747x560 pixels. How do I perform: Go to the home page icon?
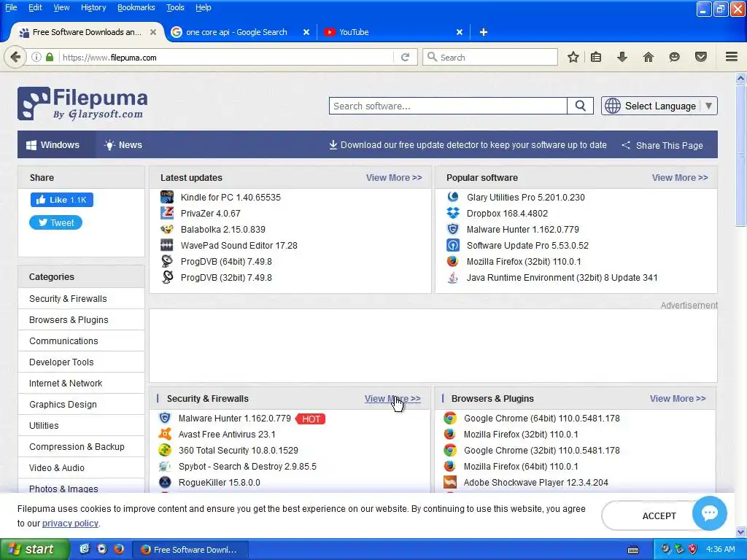point(648,57)
